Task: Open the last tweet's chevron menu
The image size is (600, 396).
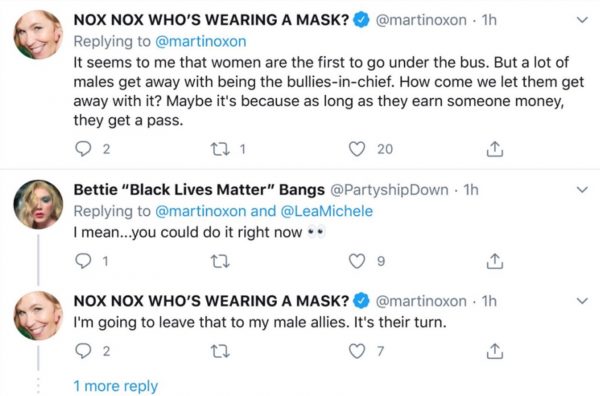Action: [582, 301]
